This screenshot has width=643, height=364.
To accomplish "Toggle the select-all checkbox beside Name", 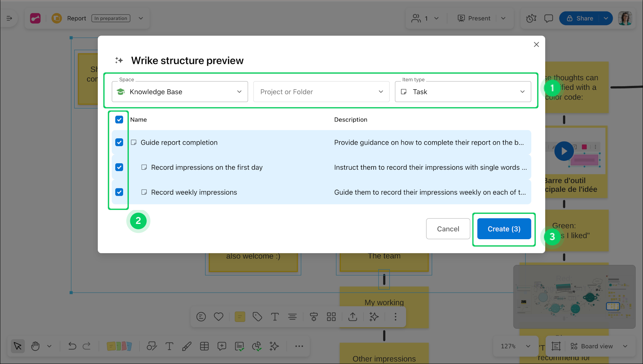I will coord(119,120).
